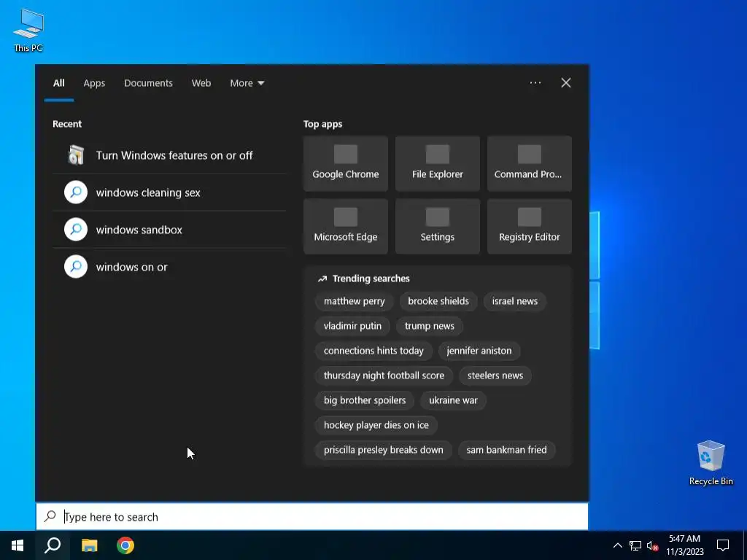Open This PC desktop icon

tap(28, 30)
